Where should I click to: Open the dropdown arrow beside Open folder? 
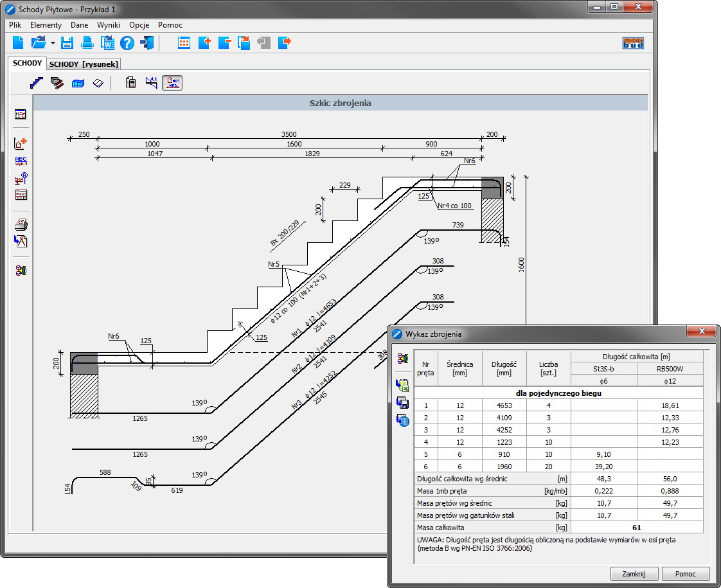pyautogui.click(x=53, y=43)
